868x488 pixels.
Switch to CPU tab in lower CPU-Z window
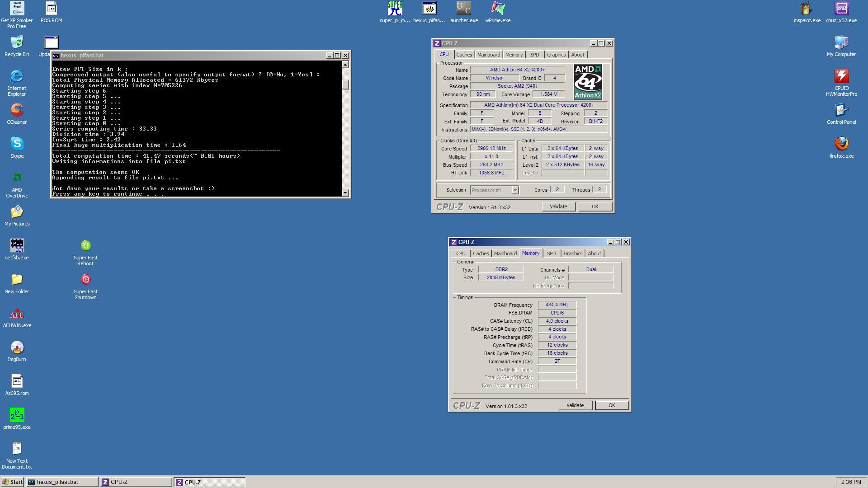click(x=461, y=253)
